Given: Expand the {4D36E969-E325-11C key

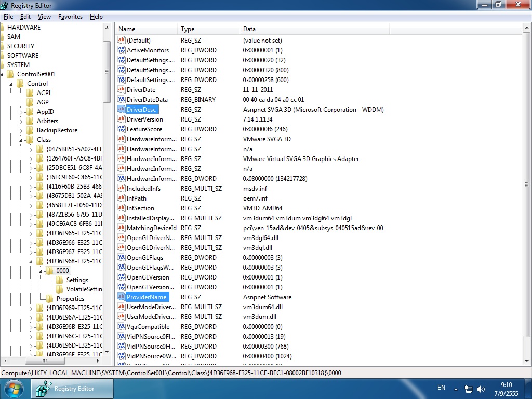Looking at the screenshot, I should pyautogui.click(x=31, y=309).
